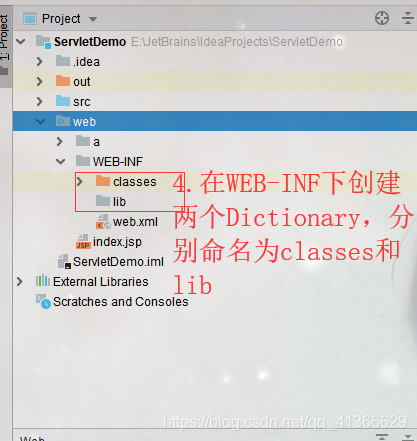Viewport: 417px width, 441px height.
Task: Expand the classes folder
Action: point(80,182)
